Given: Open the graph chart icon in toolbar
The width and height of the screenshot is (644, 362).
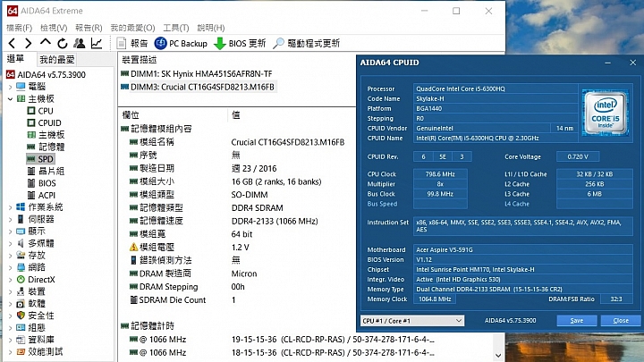Looking at the screenshot, I should [x=97, y=43].
